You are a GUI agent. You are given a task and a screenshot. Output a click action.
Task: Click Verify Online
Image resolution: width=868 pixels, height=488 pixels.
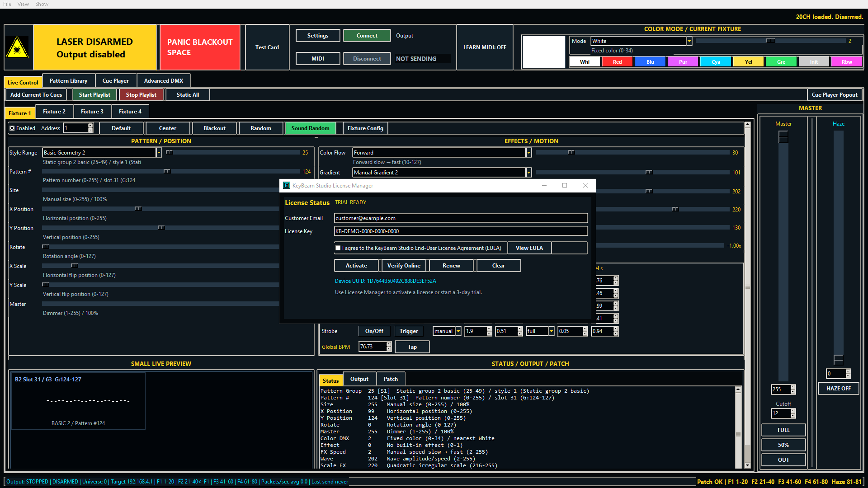coord(404,266)
